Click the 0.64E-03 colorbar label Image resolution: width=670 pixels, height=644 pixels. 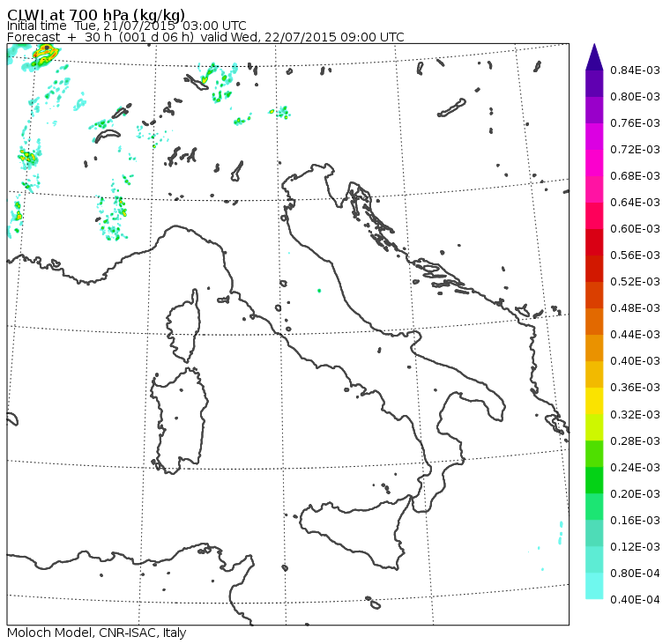635,203
